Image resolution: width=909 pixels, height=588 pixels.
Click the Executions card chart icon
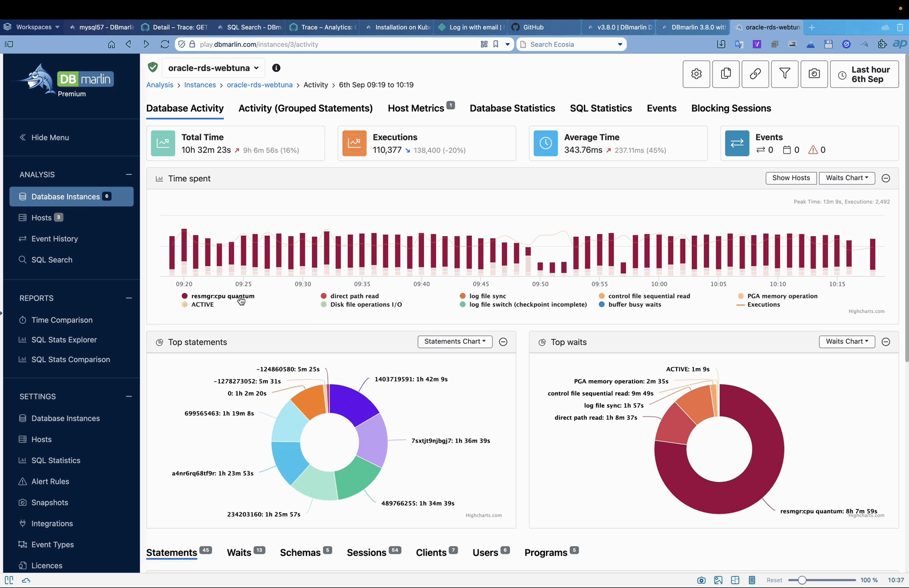(354, 143)
